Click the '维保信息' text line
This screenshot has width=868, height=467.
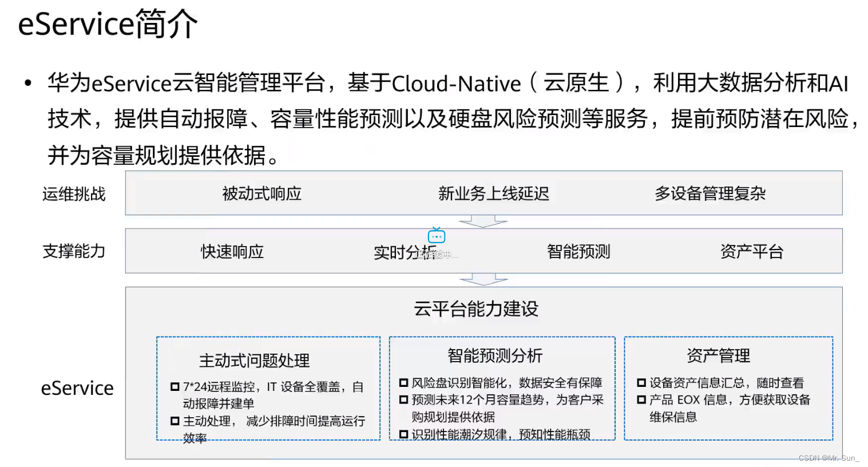click(673, 417)
